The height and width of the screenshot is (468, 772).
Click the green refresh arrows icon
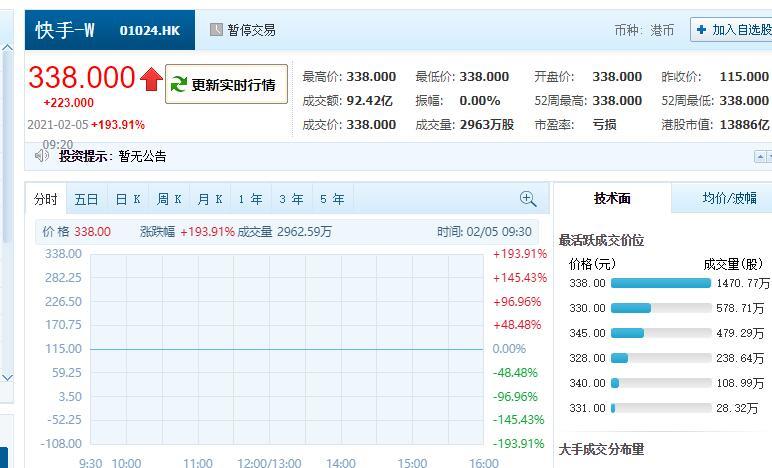click(178, 84)
